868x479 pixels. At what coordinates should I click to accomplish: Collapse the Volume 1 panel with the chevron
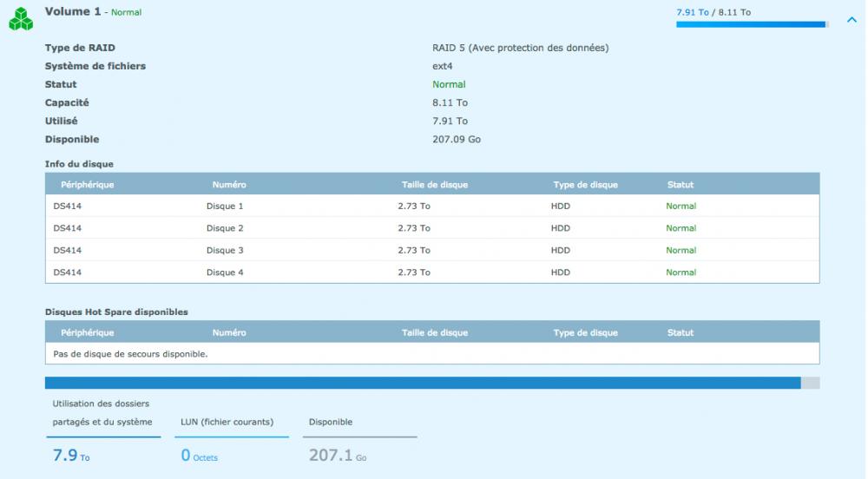[851, 20]
